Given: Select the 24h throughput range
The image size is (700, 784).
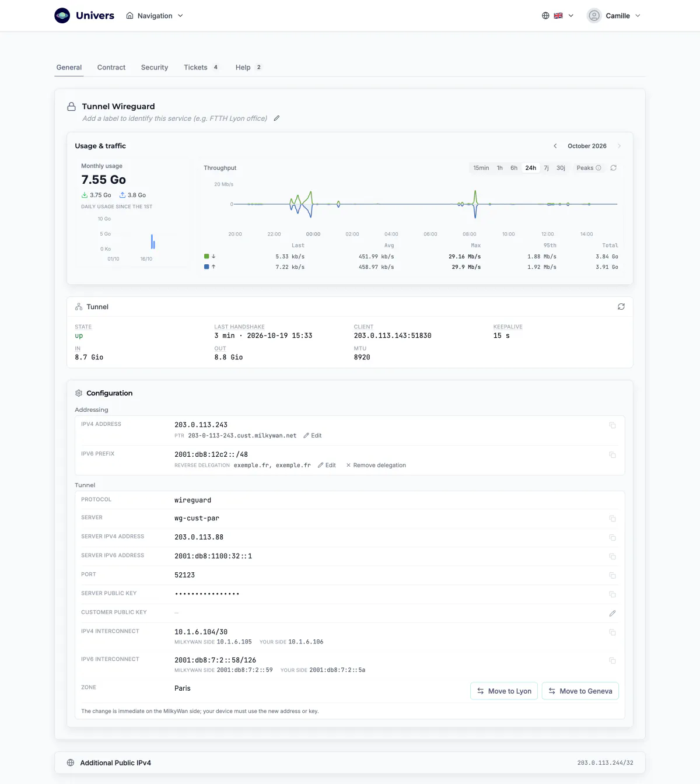Looking at the screenshot, I should tap(531, 168).
